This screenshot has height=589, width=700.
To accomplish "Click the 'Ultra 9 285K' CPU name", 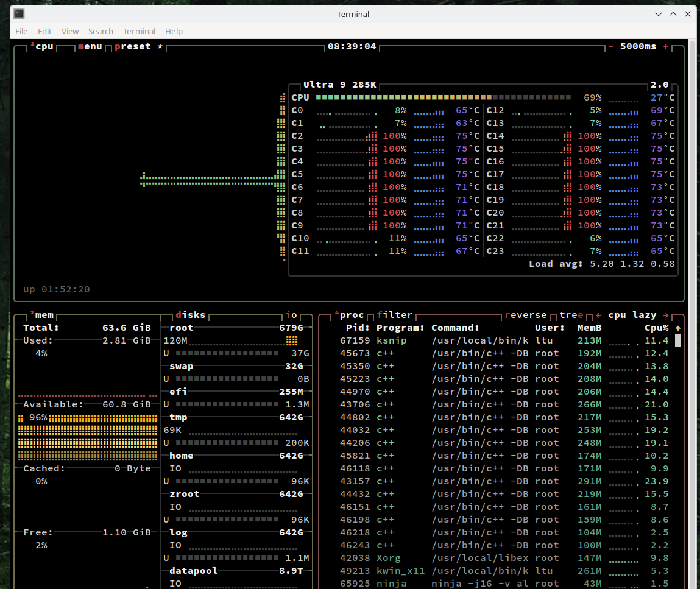I will (x=340, y=85).
